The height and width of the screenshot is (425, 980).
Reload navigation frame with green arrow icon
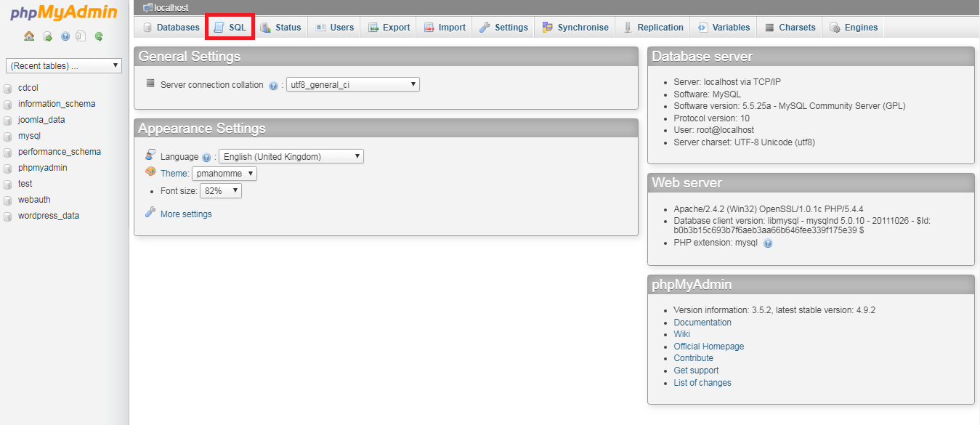(99, 36)
